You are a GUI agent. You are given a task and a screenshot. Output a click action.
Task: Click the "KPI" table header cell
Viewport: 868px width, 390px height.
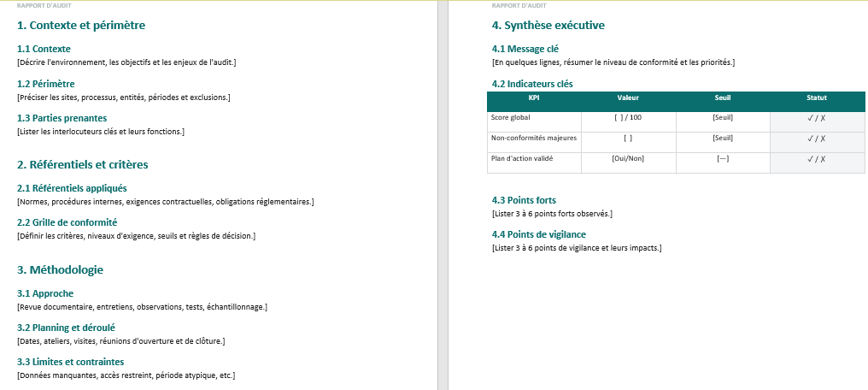[534, 98]
